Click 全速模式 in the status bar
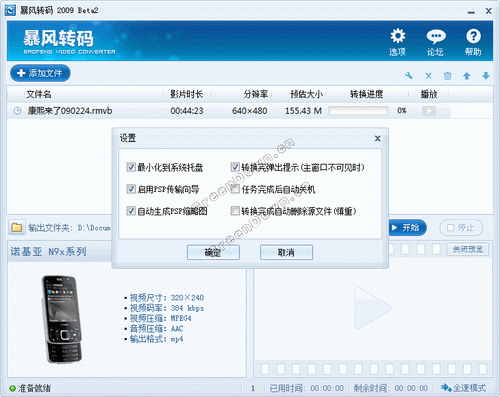 click(x=464, y=388)
